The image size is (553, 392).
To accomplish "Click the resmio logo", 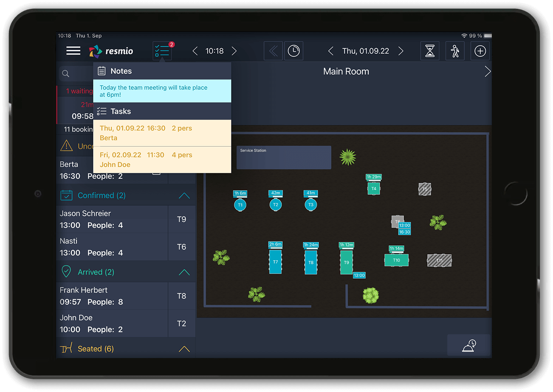I will [x=111, y=50].
